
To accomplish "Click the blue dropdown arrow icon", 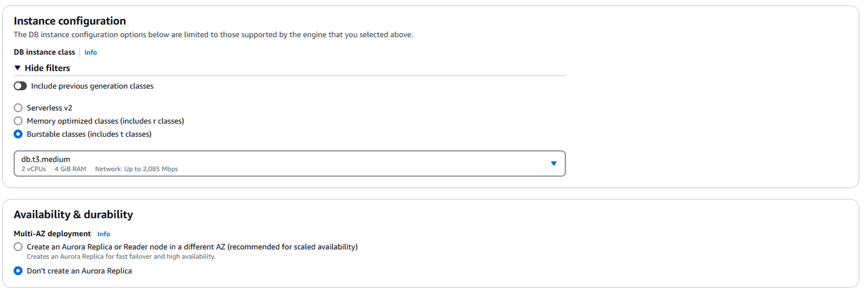I will pos(554,163).
